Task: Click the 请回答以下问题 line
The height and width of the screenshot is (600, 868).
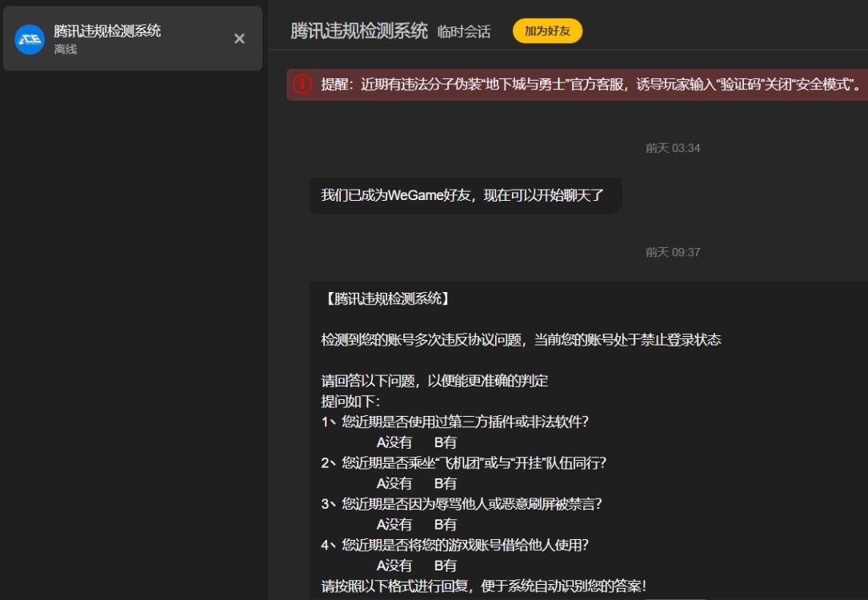Action: pos(434,381)
